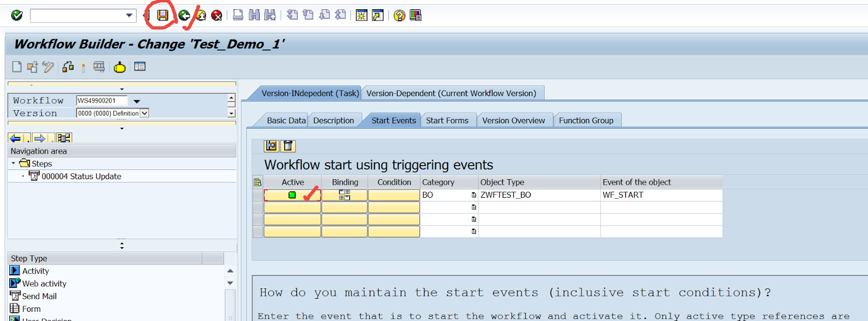
Task: Create a new workflow with the blank page icon
Action: (17, 67)
